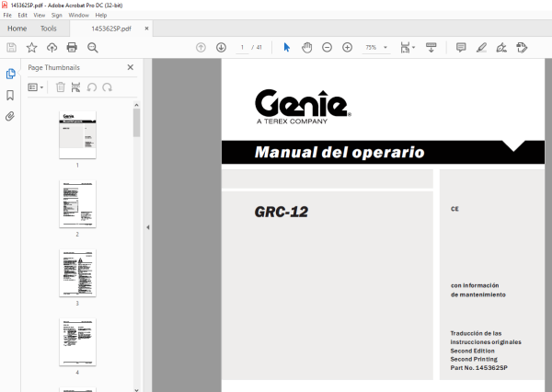This screenshot has height=392, width=552.
Task: Add a comment note icon
Action: (461, 47)
